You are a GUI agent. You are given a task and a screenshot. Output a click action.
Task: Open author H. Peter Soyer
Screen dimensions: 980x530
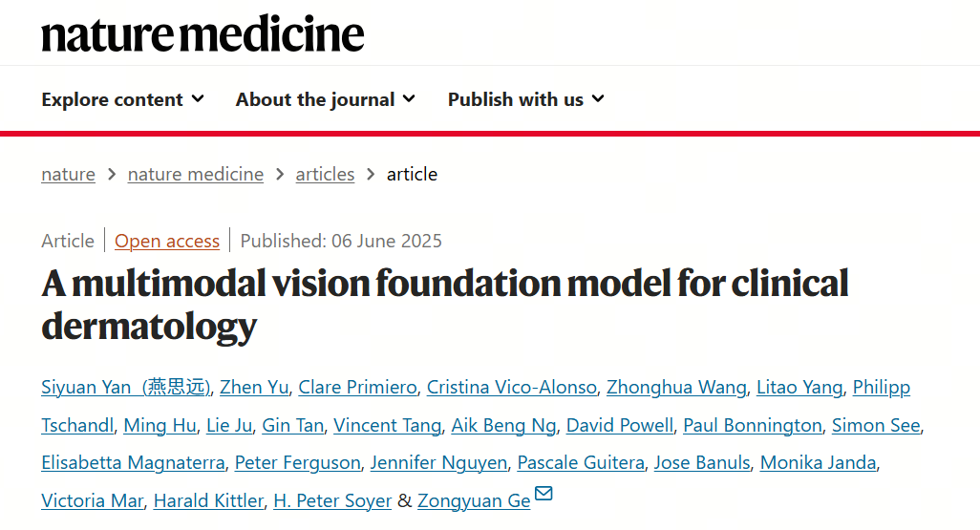[332, 501]
